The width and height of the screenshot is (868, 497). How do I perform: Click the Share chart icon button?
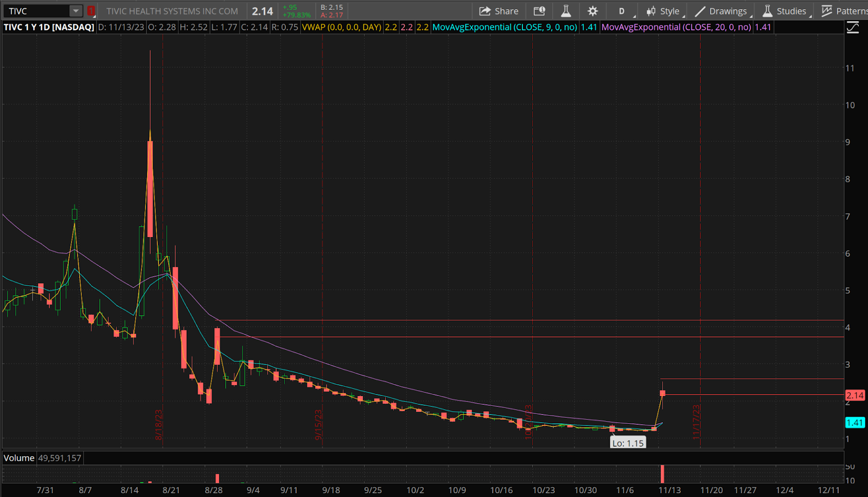(499, 11)
